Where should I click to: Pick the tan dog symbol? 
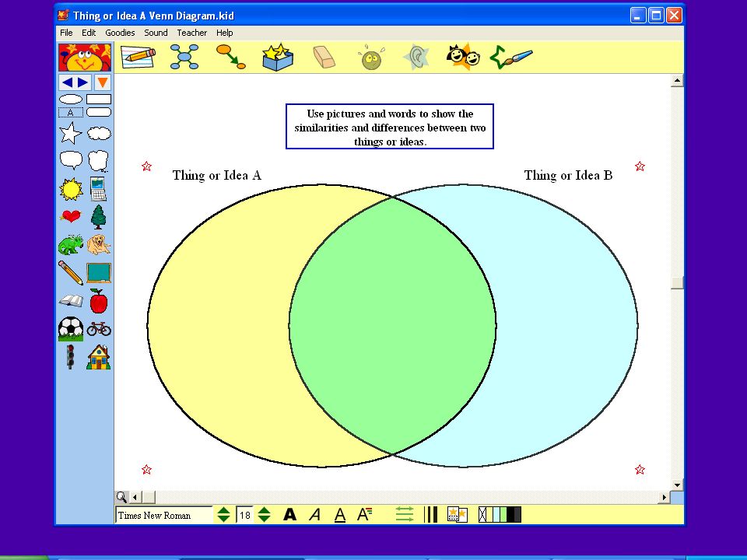click(x=99, y=245)
